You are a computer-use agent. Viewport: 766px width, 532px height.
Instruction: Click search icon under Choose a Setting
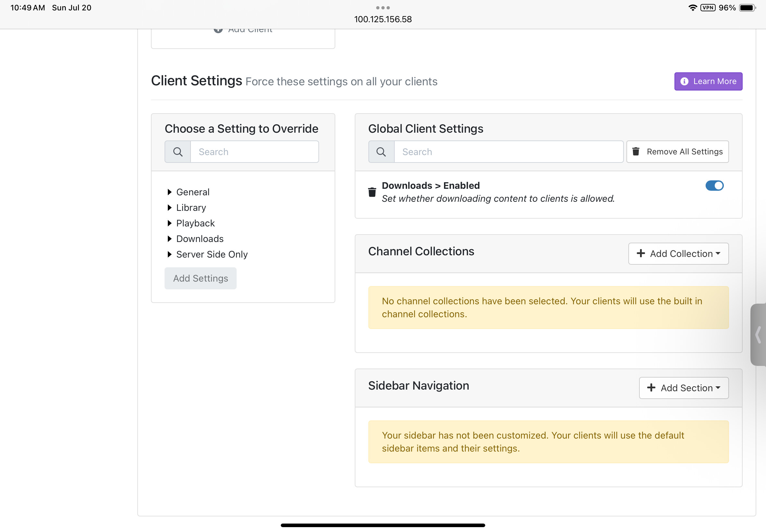(x=178, y=152)
